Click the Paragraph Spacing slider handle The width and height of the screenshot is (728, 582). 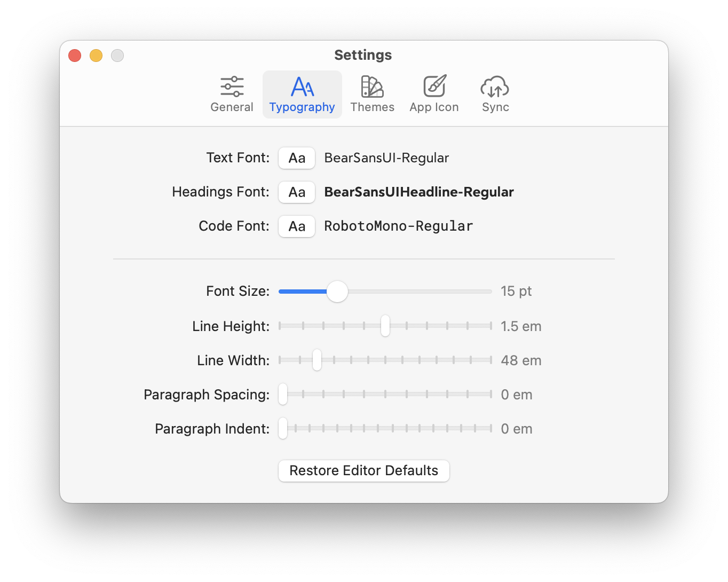click(x=283, y=394)
